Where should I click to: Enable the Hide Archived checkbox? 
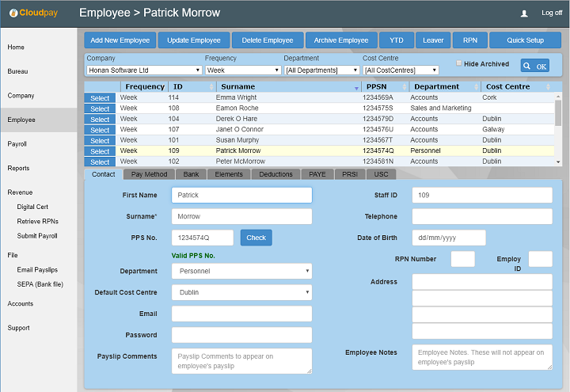point(459,63)
